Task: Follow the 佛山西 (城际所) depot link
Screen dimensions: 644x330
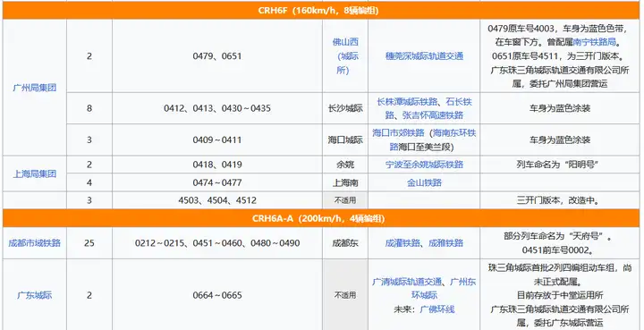Action: [345, 56]
